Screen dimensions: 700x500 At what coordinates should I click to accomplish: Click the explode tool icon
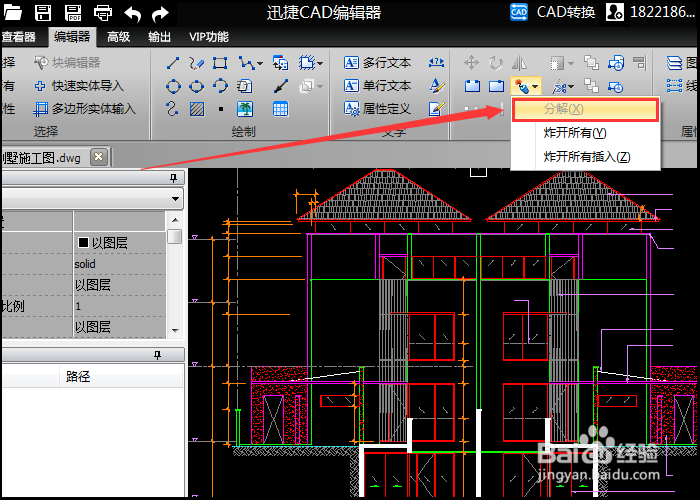point(521,86)
